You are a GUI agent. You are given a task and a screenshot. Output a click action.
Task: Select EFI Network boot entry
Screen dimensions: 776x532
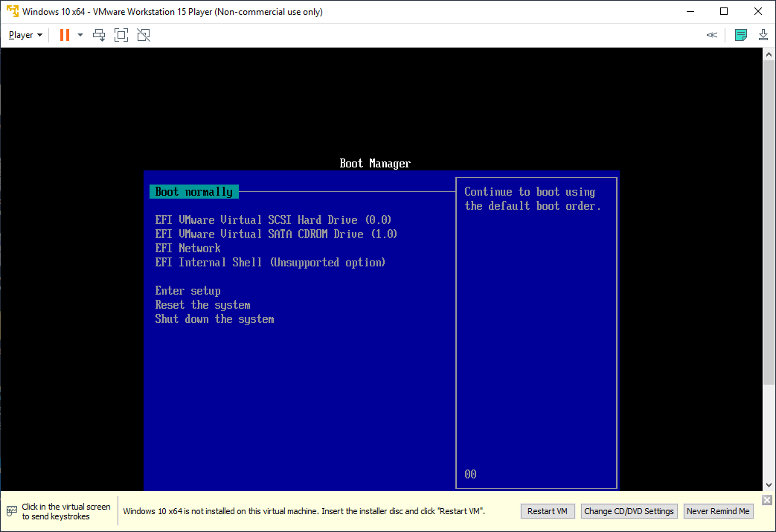pos(188,248)
